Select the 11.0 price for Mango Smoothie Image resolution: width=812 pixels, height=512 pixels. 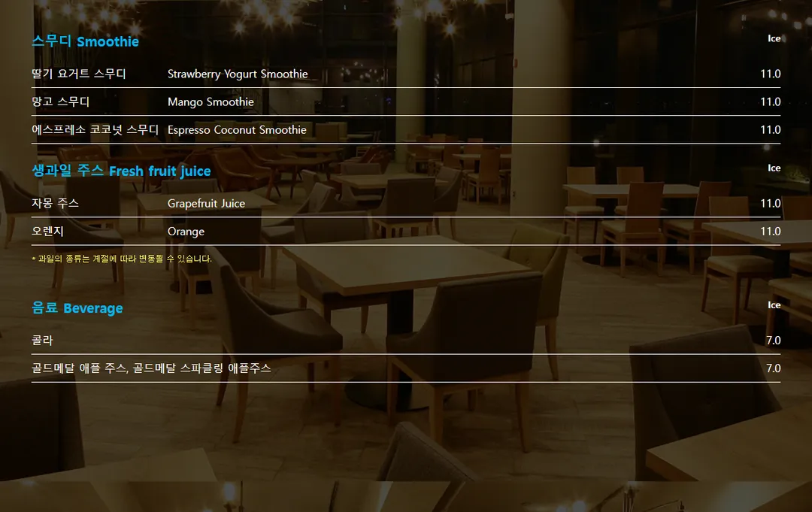click(770, 101)
